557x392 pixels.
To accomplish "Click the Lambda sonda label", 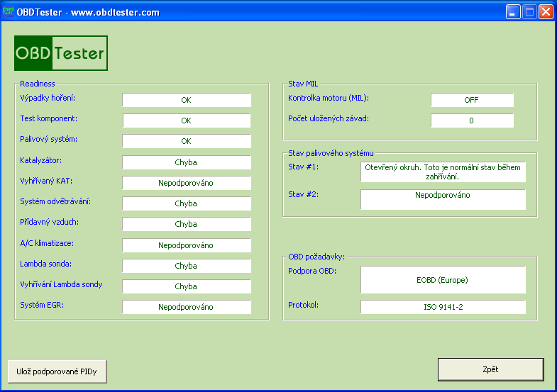I will [46, 264].
